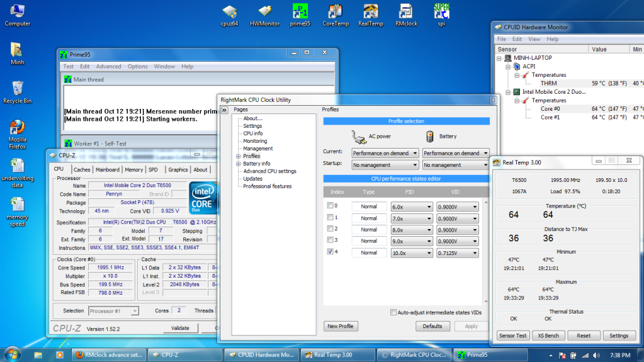The width and height of the screenshot is (644, 362).
Task: Click the AC power plug icon
Action: coord(359,137)
